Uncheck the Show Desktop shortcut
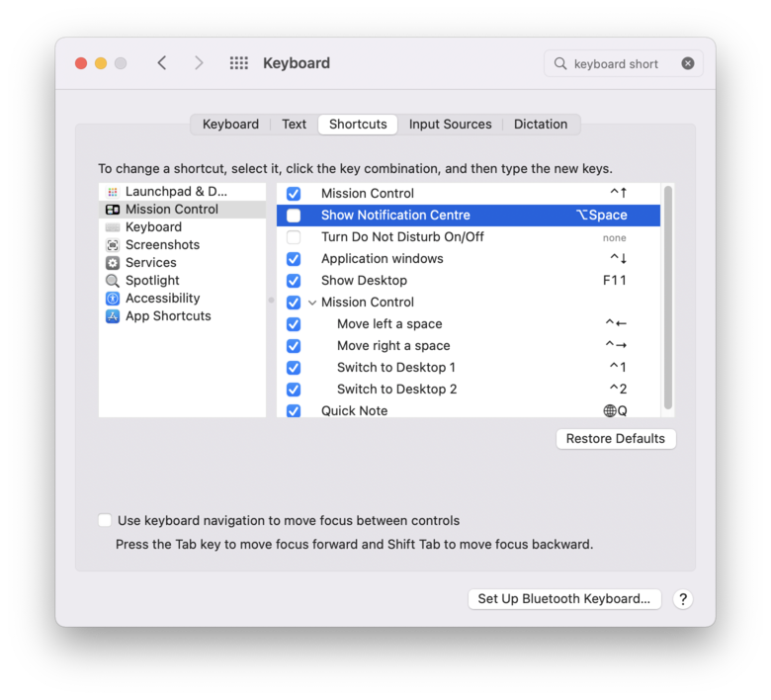The height and width of the screenshot is (700, 771). tap(294, 281)
